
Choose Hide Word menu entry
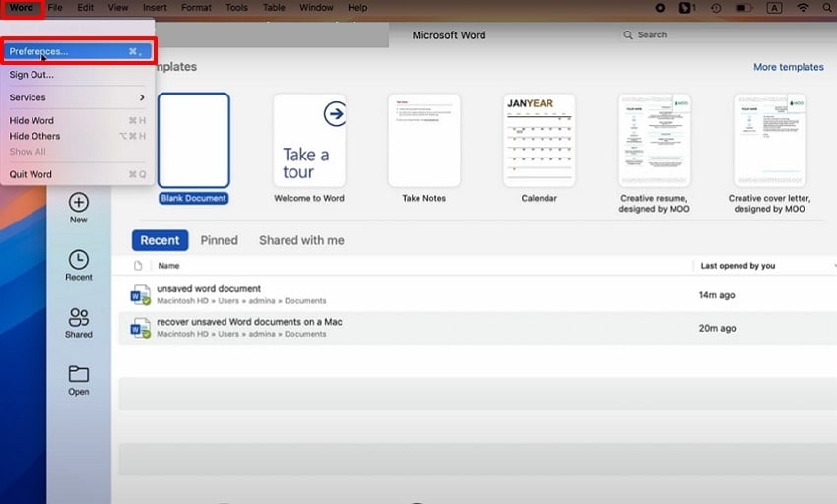point(78,121)
